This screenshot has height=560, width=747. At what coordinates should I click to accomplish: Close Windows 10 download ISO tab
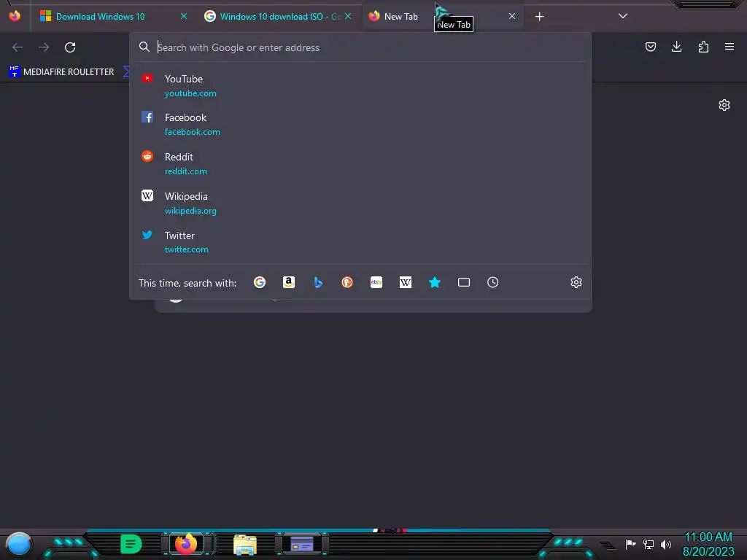click(x=348, y=16)
